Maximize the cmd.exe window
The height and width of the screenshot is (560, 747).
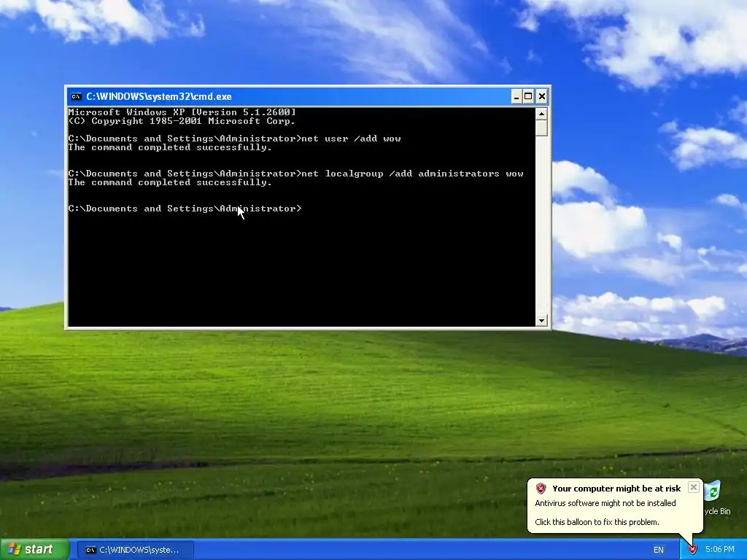coord(528,97)
